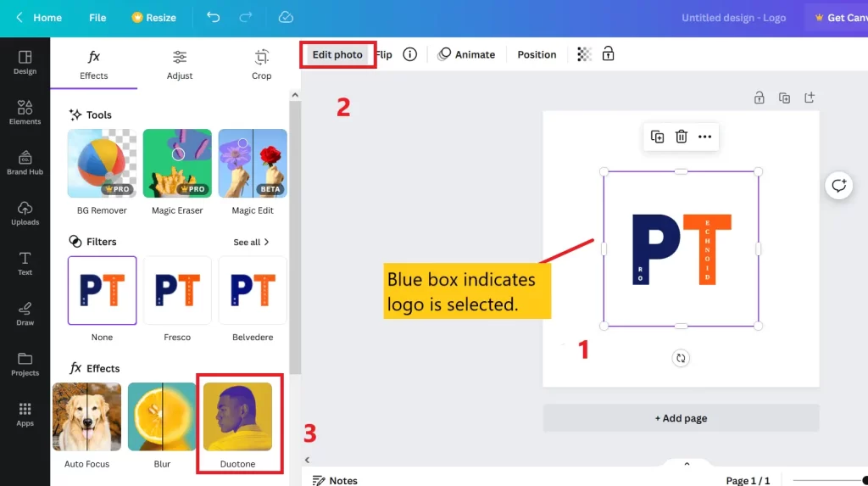Check cloud save status icon
This screenshot has height=486, width=868.
(286, 17)
